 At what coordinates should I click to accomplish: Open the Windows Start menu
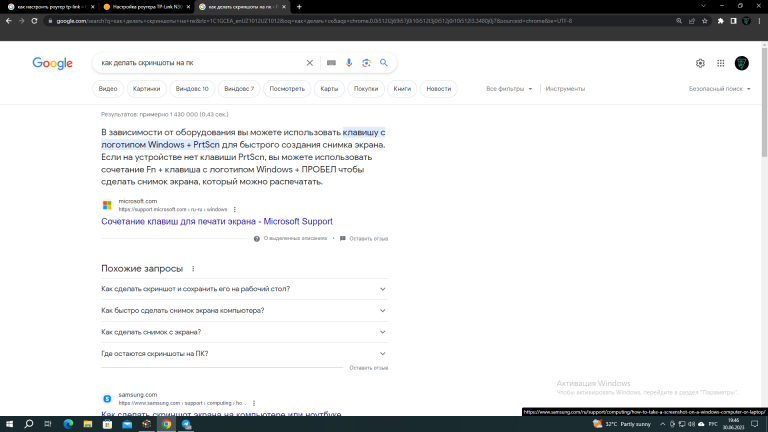click(x=9, y=424)
